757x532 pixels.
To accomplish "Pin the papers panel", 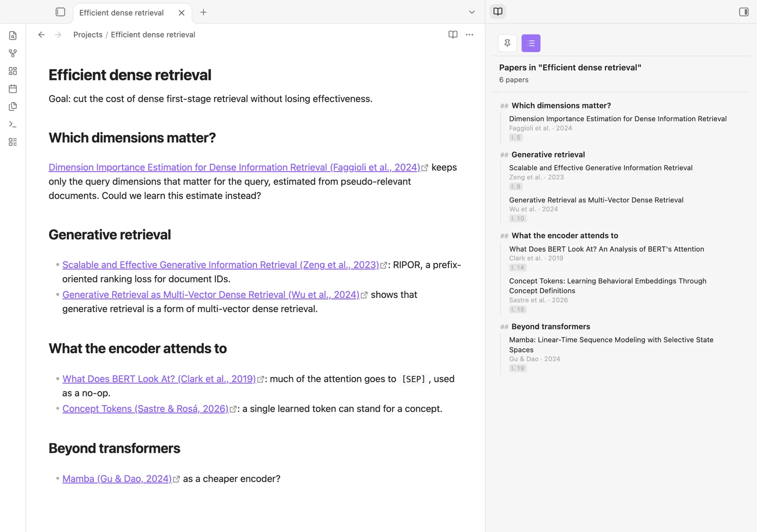I will [507, 43].
